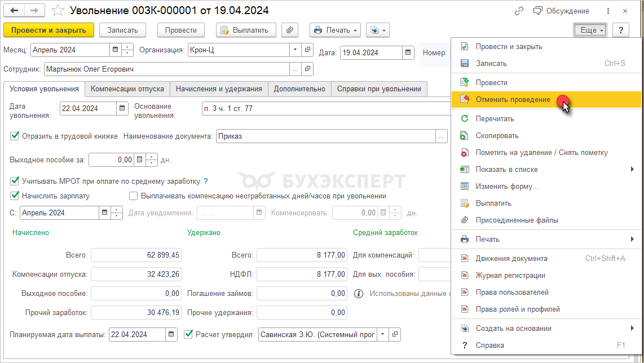The width and height of the screenshot is (644, 363).
Task: Expand the Организация dropdown list
Action: coord(295,50)
